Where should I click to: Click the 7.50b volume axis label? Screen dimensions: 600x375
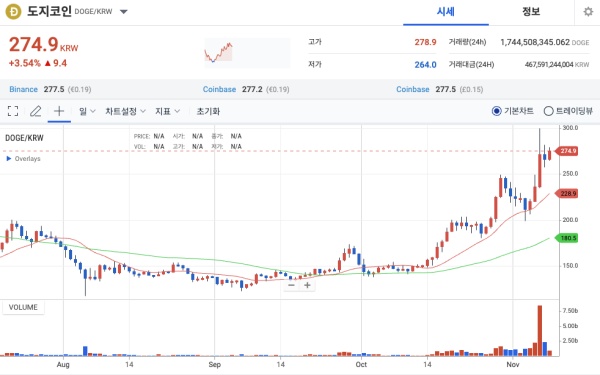click(570, 311)
